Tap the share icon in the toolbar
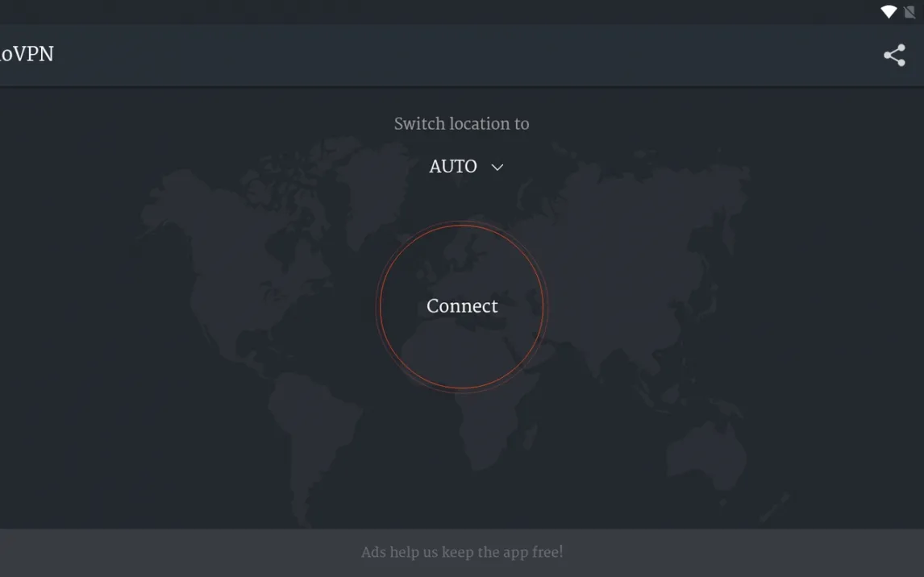924x577 pixels. tap(894, 55)
